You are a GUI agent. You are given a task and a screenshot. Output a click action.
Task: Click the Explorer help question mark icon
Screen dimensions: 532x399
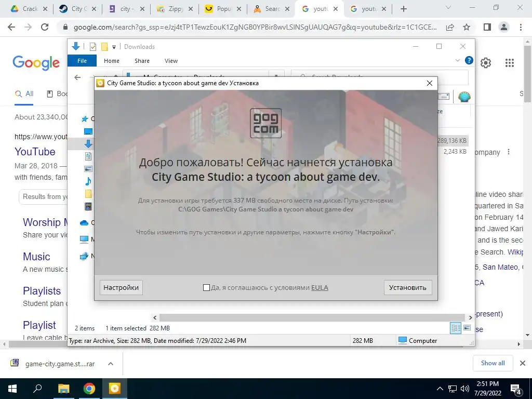point(469,60)
